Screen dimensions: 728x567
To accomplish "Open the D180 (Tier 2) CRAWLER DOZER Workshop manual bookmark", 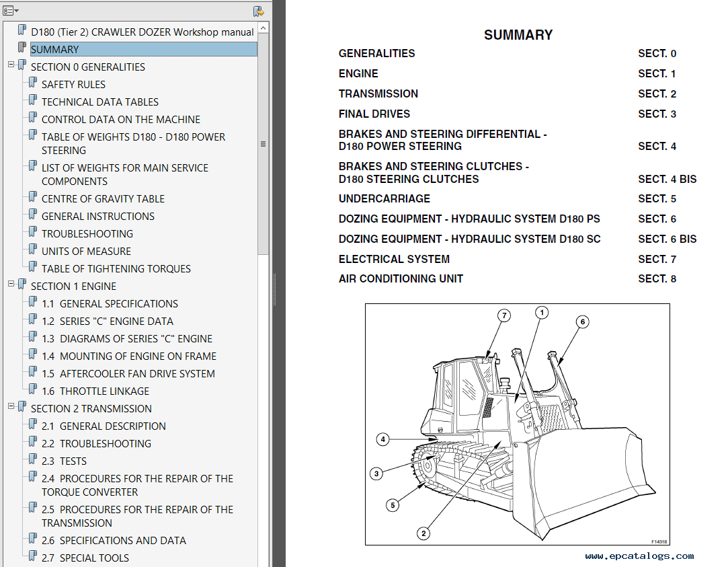I will point(142,32).
